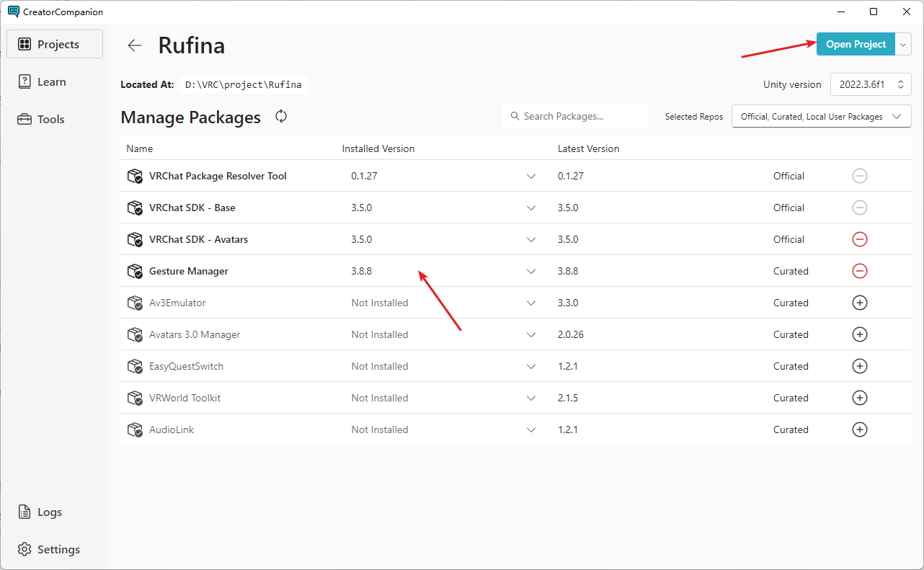Viewport: 924px width, 570px height.
Task: Remove the Gesture Manager package
Action: point(859,271)
